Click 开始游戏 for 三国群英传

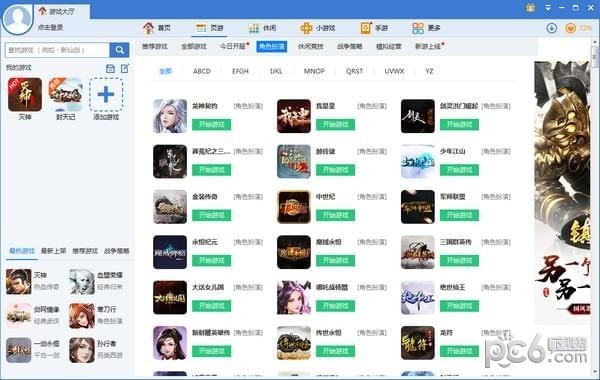tap(459, 261)
